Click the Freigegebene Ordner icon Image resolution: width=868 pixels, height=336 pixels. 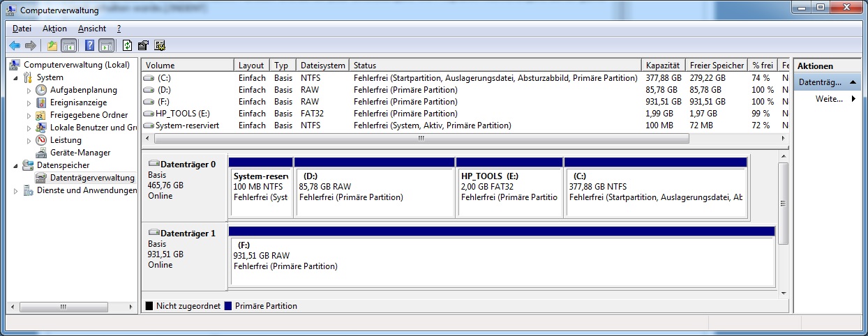tap(41, 115)
